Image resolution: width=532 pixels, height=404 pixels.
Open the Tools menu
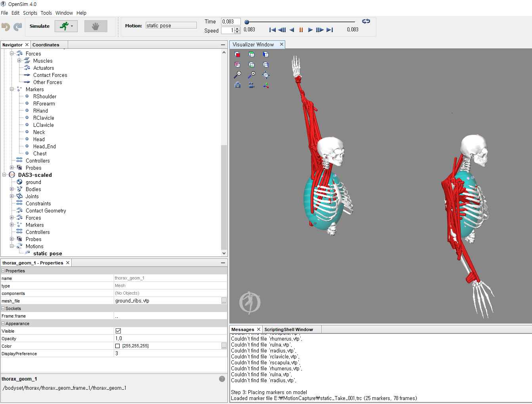pyautogui.click(x=46, y=13)
